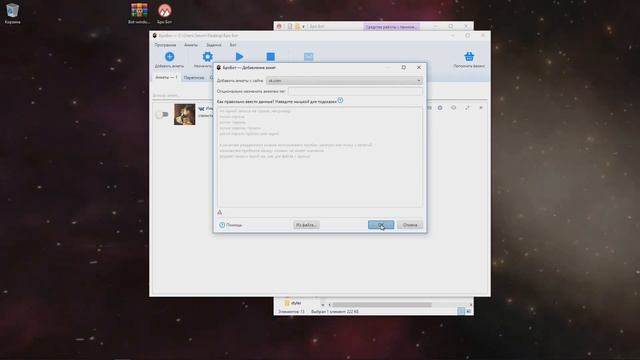Click inside the accounts data text area
The height and width of the screenshot is (360, 640).
click(320, 157)
